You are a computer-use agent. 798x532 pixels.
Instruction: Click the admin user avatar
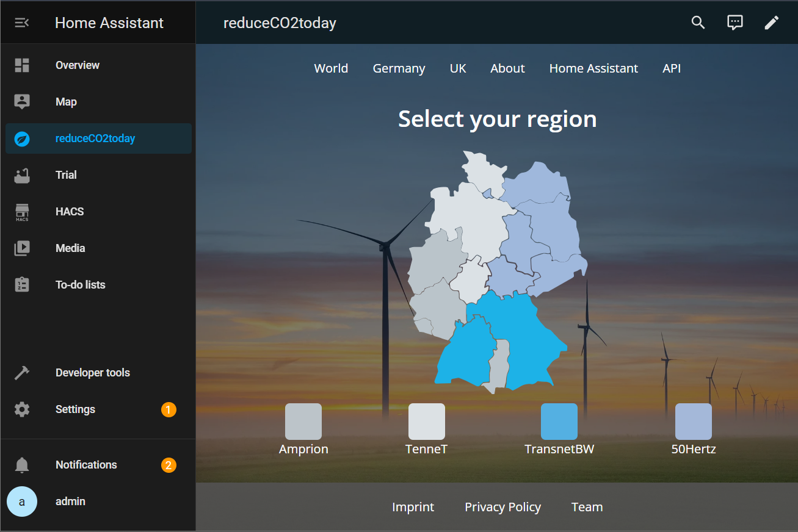(22, 501)
